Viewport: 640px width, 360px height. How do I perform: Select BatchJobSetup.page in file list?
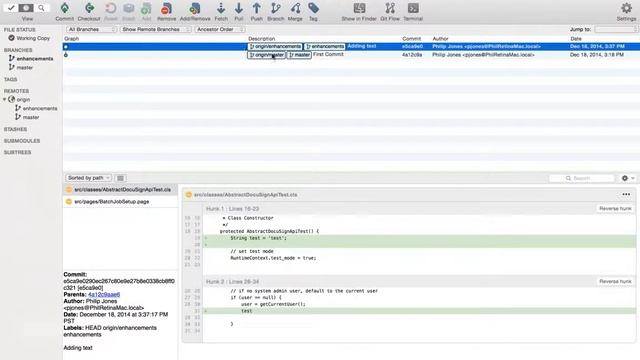pos(120,202)
